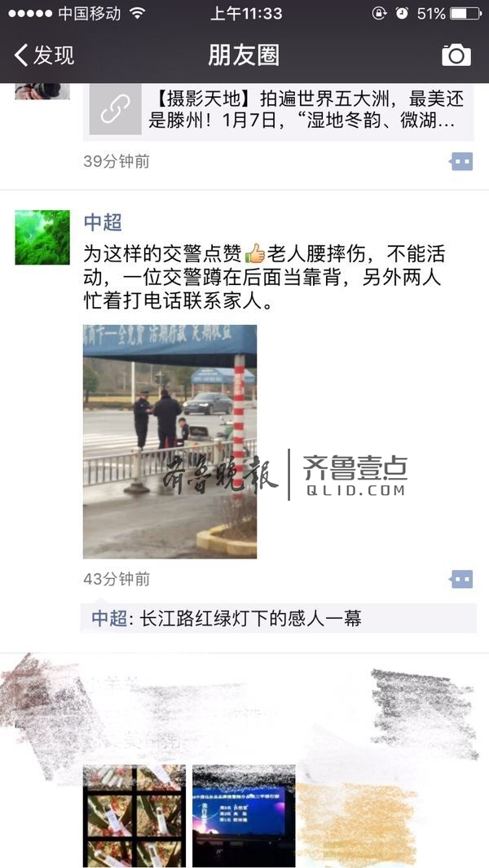
Task: Tap the 43分钟前 timestamp
Action: [x=117, y=579]
